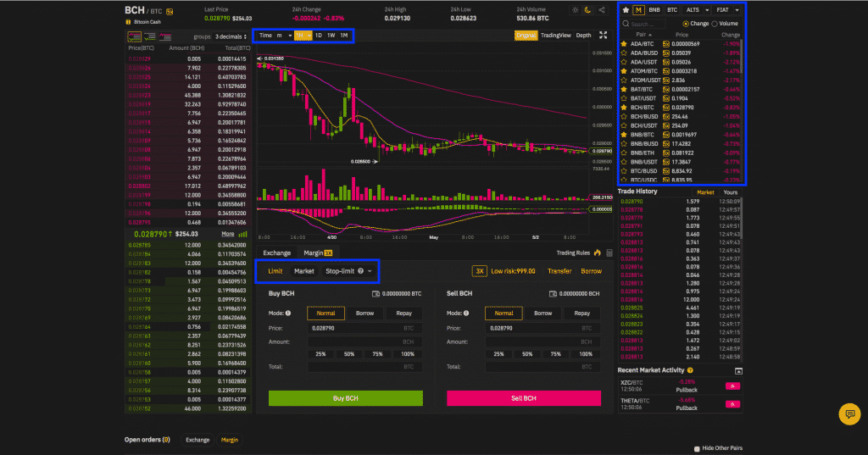
Task: Click the 5x margin badge beside BCH/BTC title
Action: pyautogui.click(x=170, y=12)
